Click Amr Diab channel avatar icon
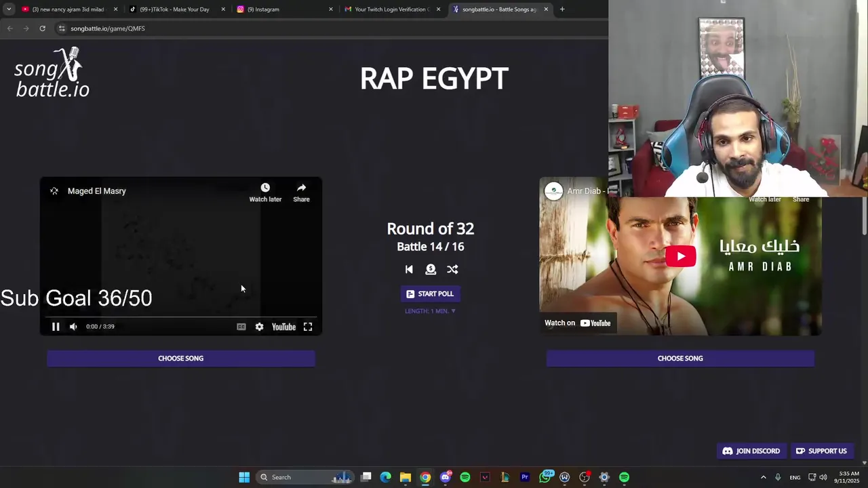 click(x=553, y=191)
